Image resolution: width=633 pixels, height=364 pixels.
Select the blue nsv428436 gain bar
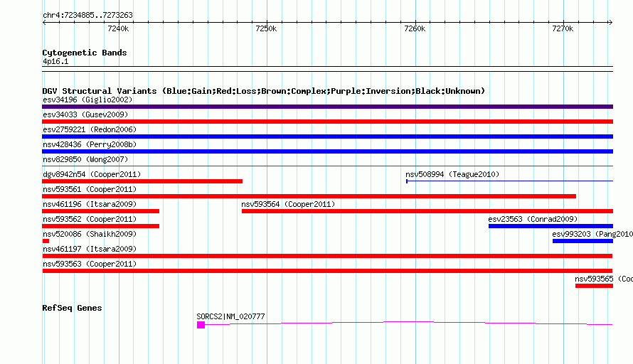pos(327,151)
